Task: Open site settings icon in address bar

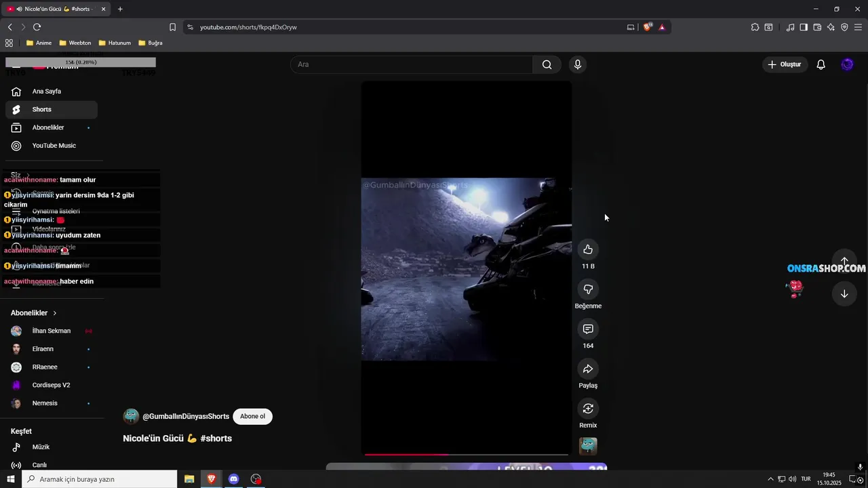Action: click(x=190, y=27)
